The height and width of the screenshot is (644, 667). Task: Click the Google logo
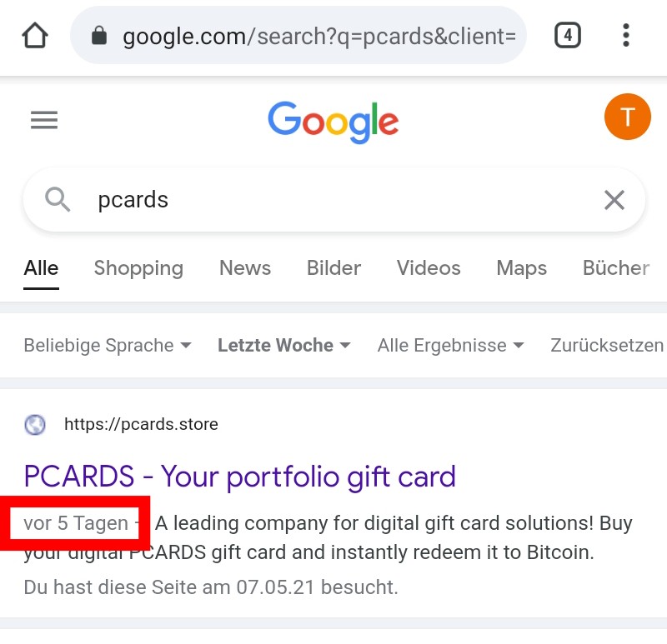tap(333, 122)
